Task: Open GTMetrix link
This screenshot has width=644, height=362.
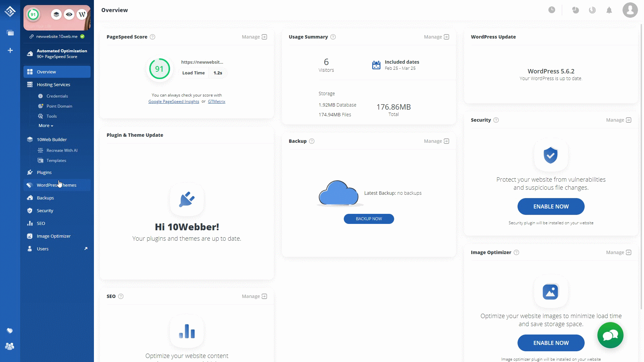Action: point(217,102)
